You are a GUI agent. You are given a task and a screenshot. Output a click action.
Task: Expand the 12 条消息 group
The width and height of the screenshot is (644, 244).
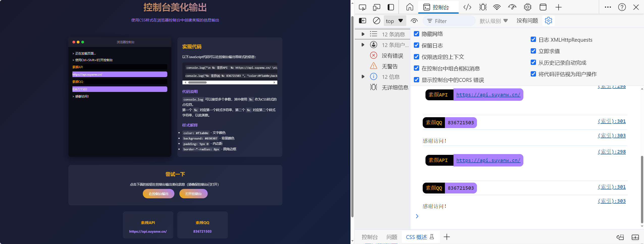point(363,34)
